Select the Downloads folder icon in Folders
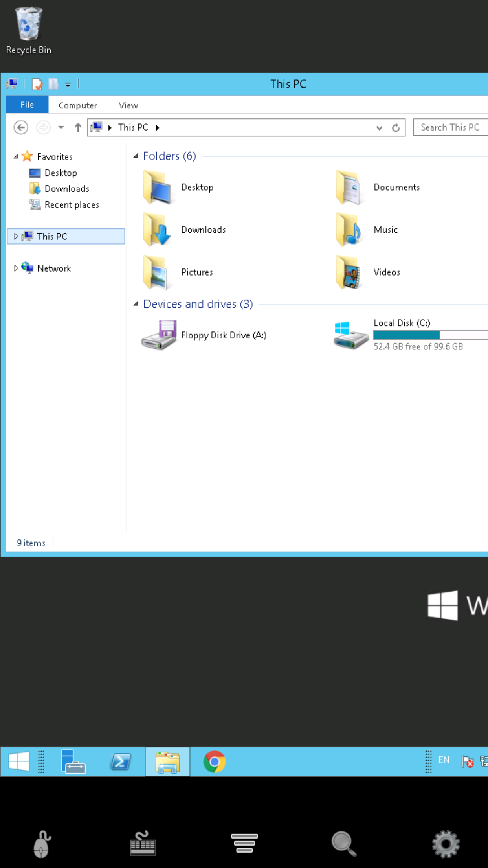 [157, 230]
